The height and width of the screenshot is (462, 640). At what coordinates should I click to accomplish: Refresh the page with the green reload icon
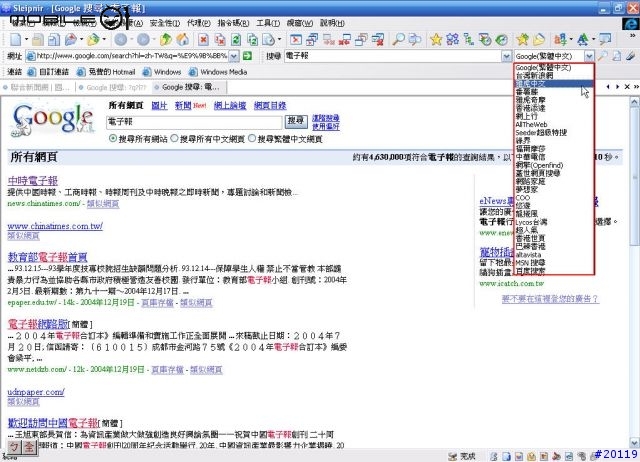tap(236, 40)
